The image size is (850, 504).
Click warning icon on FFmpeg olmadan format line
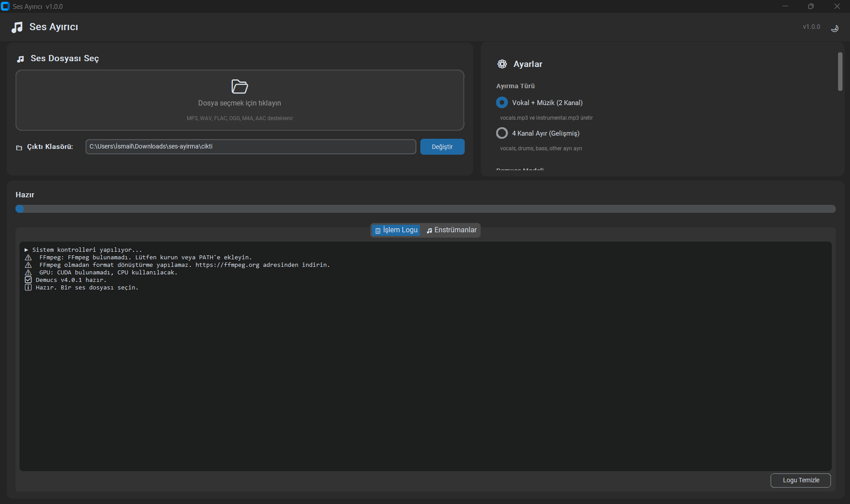tap(28, 265)
